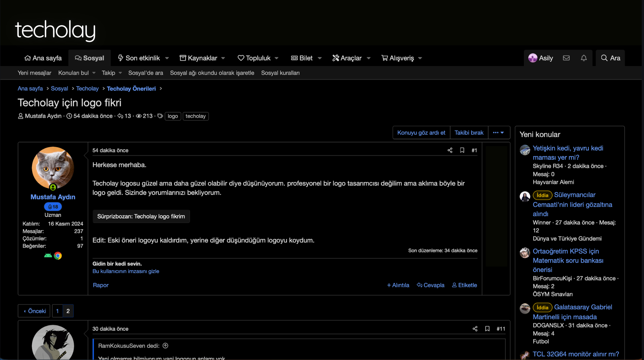Click Sosyal'de ara link
Image resolution: width=644 pixels, height=360 pixels.
click(x=146, y=73)
